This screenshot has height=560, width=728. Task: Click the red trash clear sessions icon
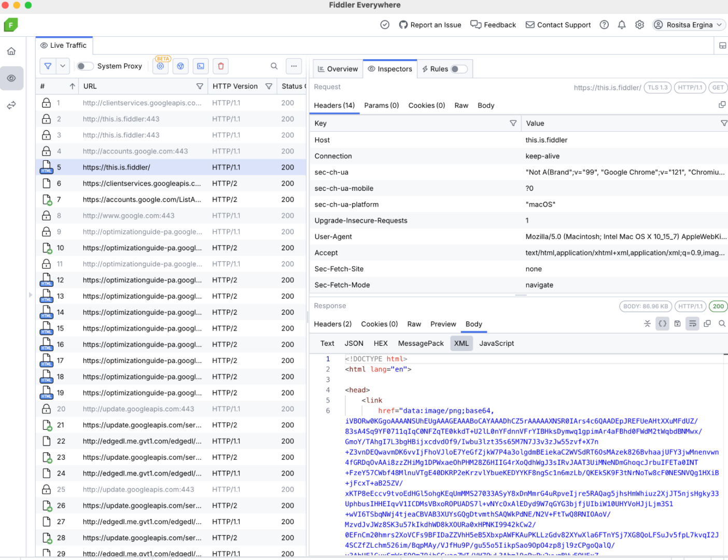221,66
